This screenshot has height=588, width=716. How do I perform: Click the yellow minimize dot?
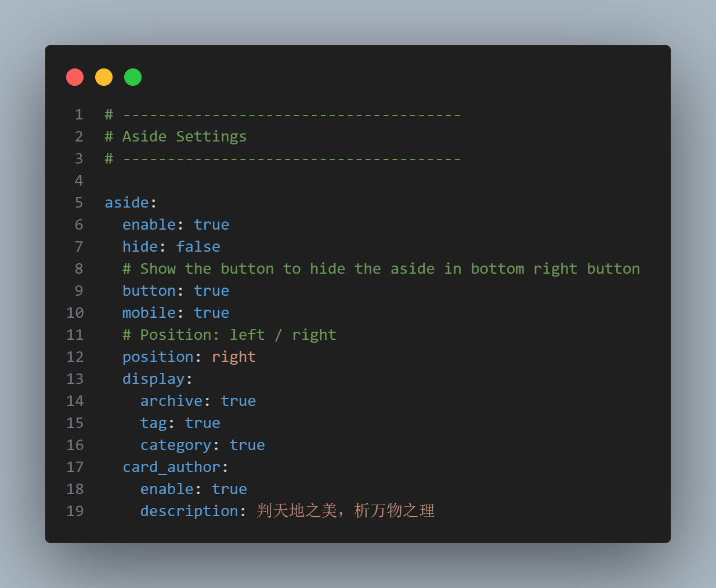(104, 77)
